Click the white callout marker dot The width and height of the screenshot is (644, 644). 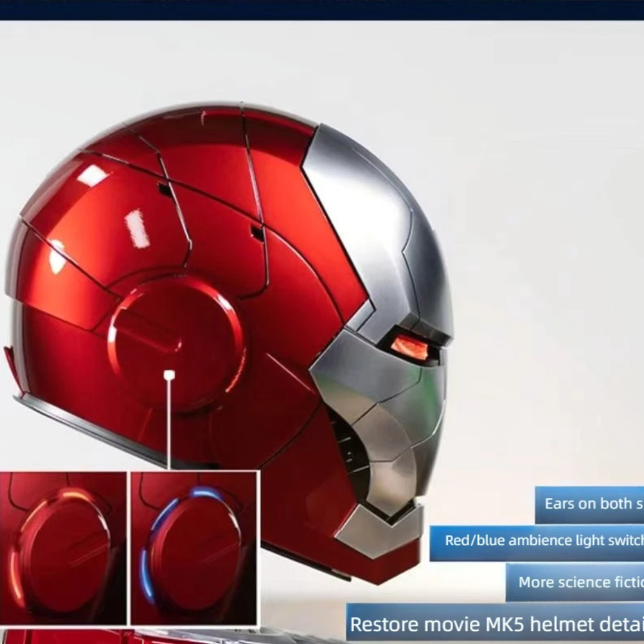(x=169, y=375)
